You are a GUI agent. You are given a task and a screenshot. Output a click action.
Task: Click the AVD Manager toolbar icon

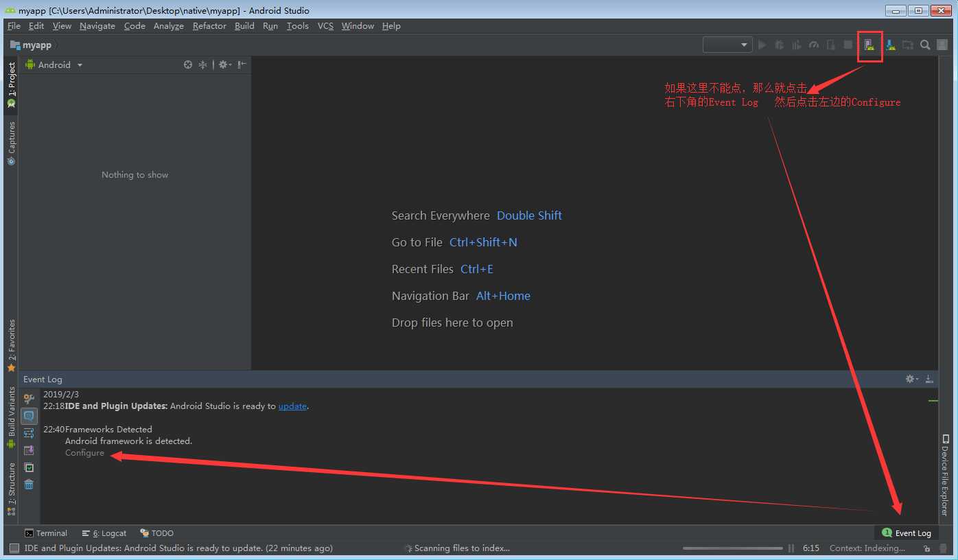869,45
